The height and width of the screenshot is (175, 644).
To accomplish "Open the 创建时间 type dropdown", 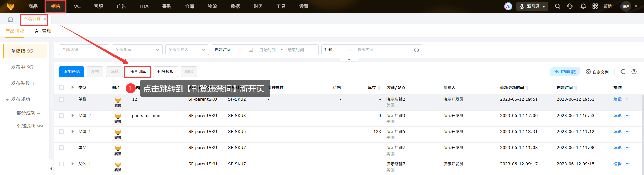I will click(x=228, y=50).
